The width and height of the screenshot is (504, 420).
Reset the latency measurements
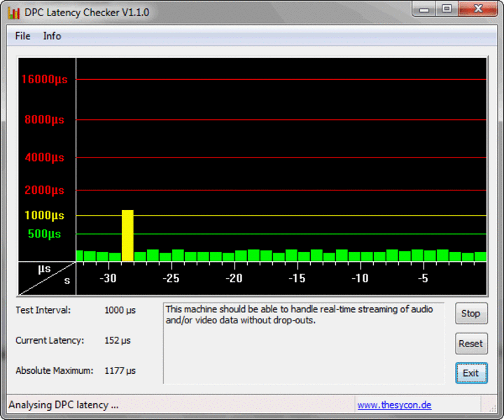470,344
